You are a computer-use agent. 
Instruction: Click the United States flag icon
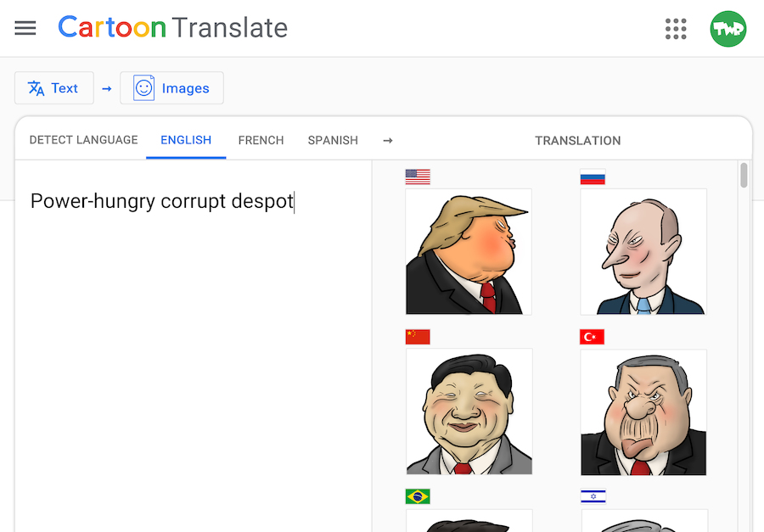click(x=418, y=176)
